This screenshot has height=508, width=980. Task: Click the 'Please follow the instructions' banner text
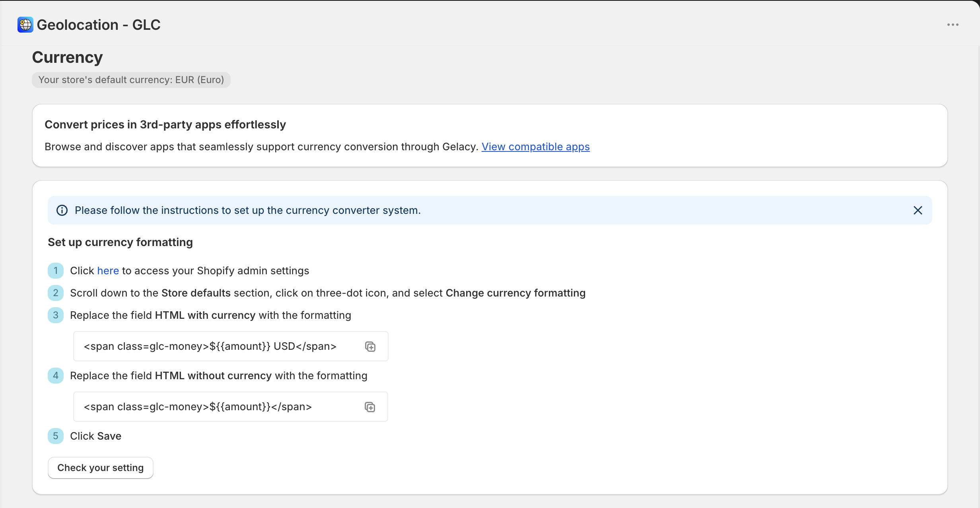(x=248, y=210)
